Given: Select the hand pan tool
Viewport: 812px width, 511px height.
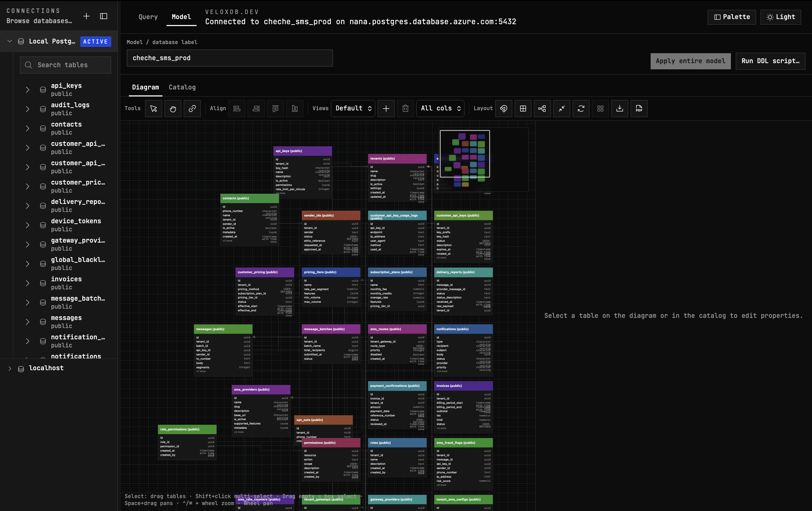Looking at the screenshot, I should (x=173, y=109).
